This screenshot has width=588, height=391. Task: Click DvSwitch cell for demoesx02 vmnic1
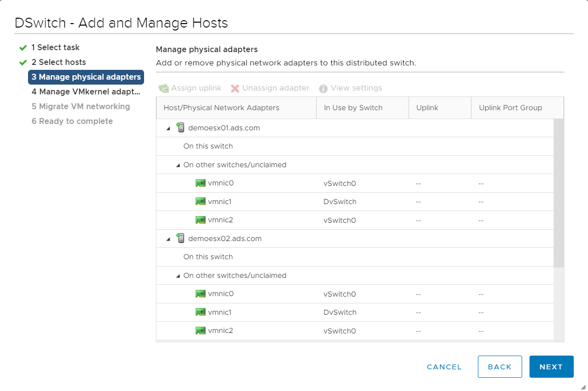click(x=340, y=312)
